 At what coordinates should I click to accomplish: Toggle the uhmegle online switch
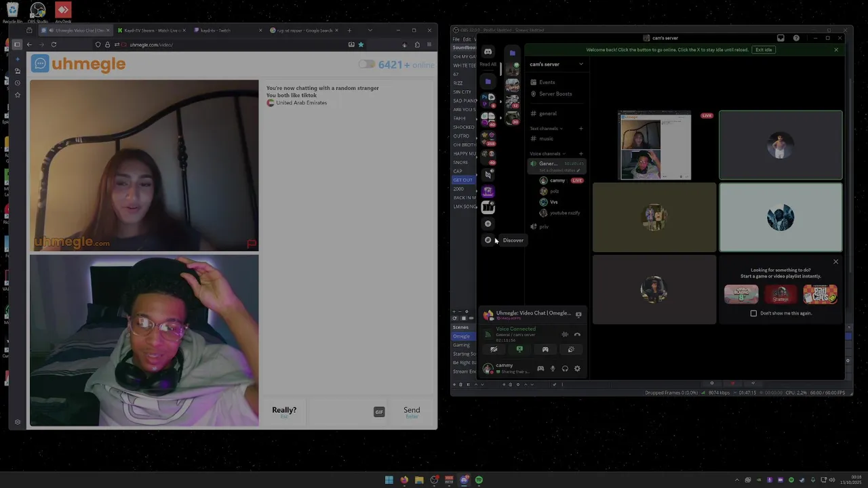366,64
